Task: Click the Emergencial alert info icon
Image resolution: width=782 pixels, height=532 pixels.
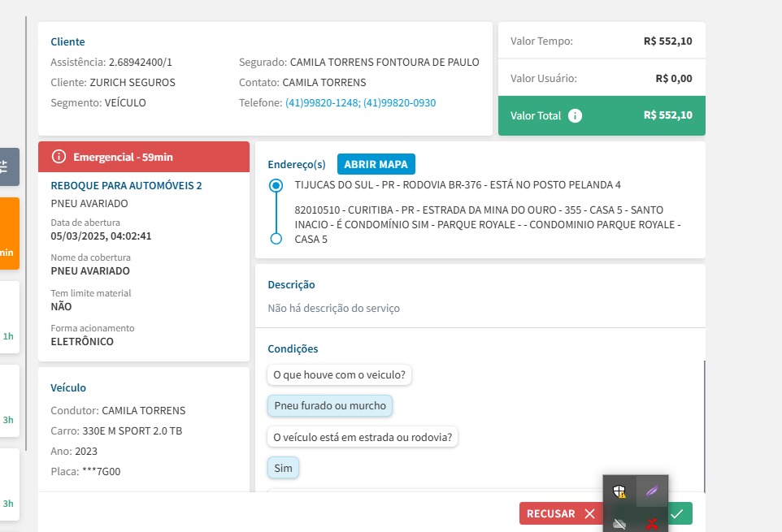Action: coord(59,157)
